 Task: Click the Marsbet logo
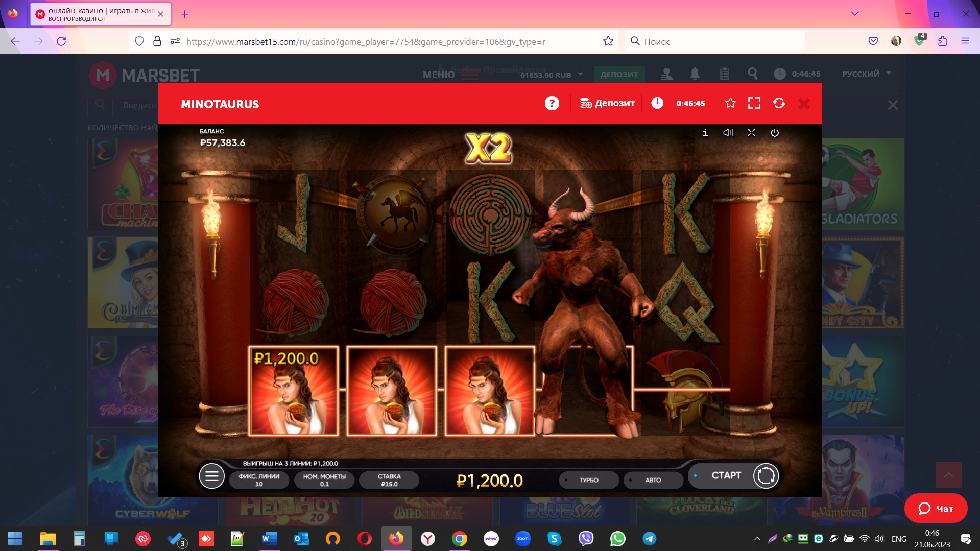pyautogui.click(x=145, y=75)
